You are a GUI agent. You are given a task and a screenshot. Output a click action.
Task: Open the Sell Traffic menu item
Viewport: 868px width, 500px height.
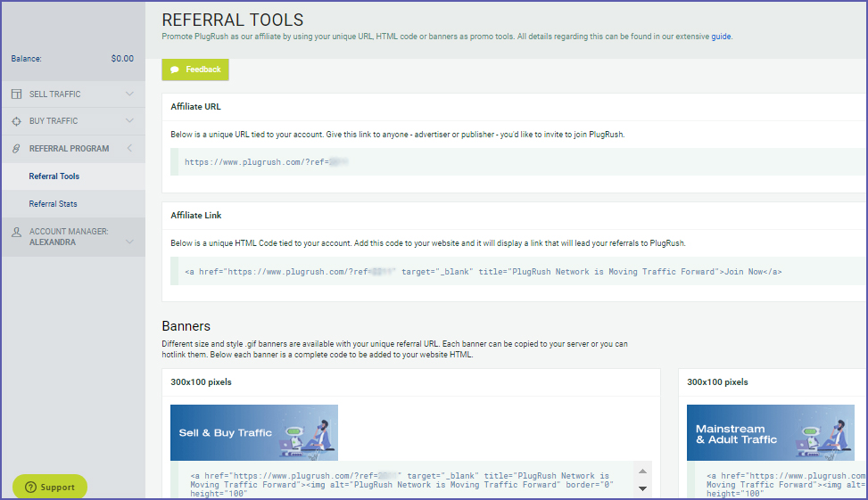pos(73,94)
